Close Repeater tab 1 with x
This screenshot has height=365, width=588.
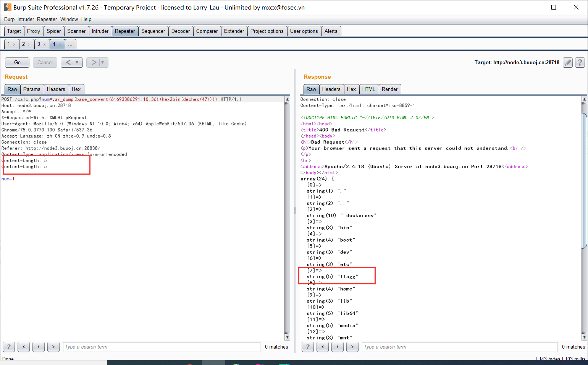pos(15,44)
